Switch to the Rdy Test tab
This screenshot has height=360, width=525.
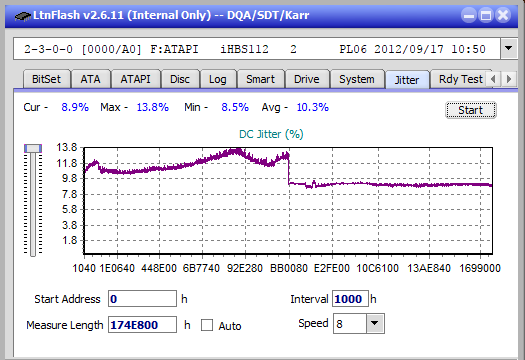(461, 79)
